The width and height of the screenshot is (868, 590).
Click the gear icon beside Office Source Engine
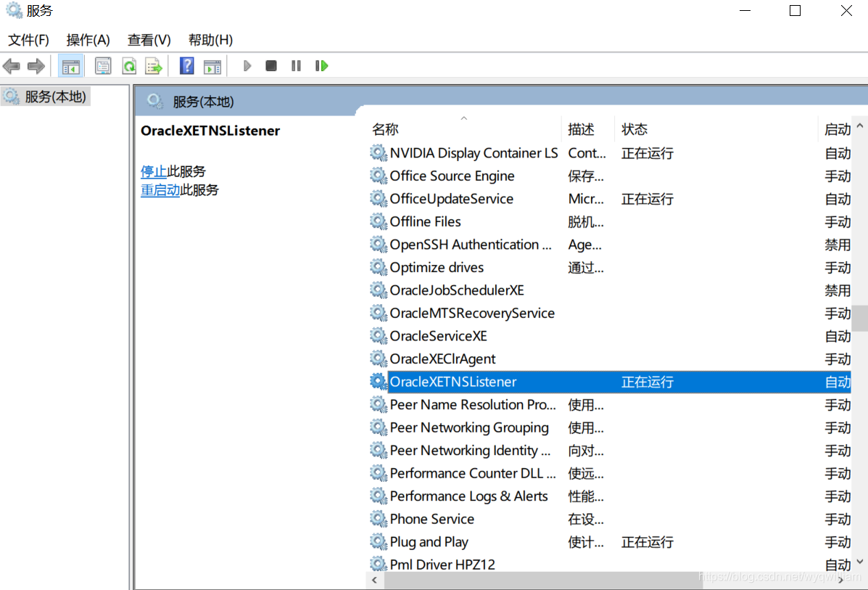pyautogui.click(x=378, y=176)
